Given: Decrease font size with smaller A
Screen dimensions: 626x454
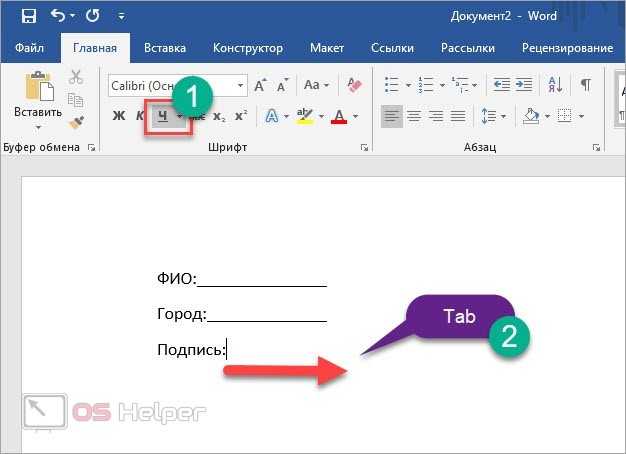Looking at the screenshot, I should tap(283, 85).
